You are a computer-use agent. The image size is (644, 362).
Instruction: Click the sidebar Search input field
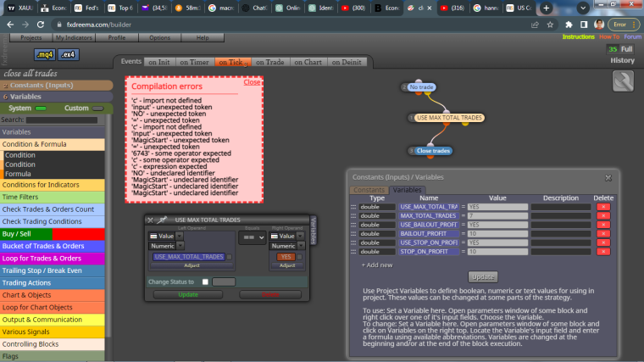[62, 120]
